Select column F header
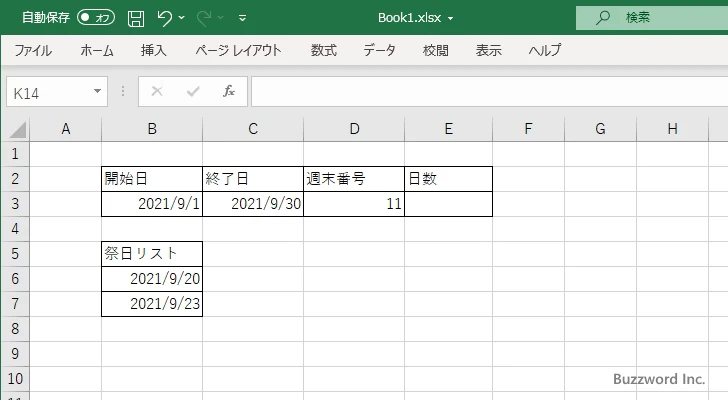Screen dimensions: 728x400 tap(528, 129)
